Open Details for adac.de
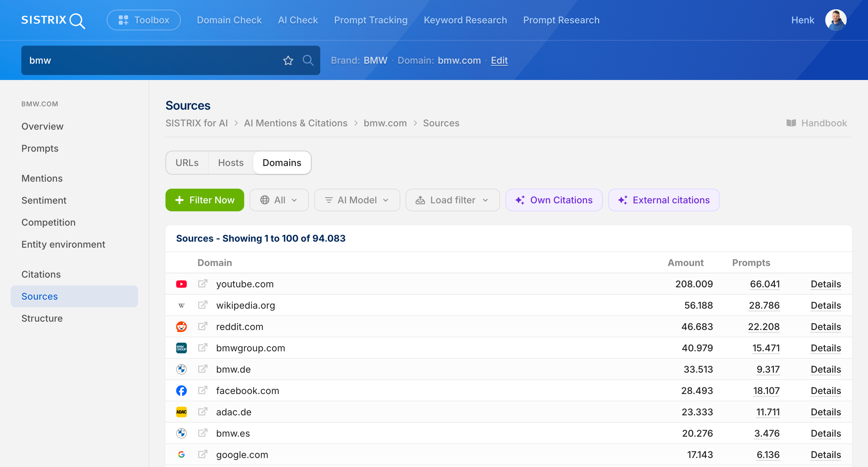Screen dimensions: 868x467 [x=826, y=412]
